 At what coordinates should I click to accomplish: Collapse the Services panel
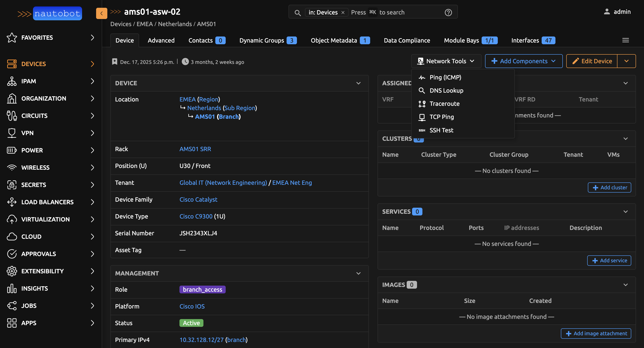coord(625,212)
